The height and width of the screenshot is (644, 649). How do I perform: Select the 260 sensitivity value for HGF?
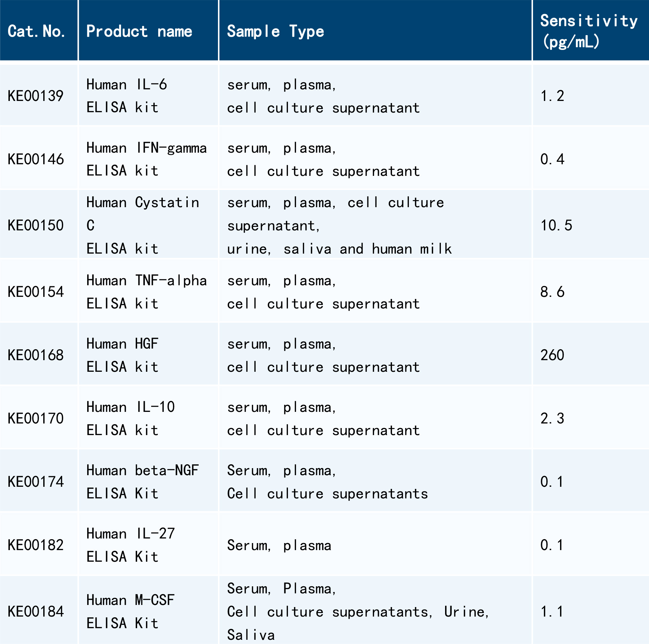point(552,355)
